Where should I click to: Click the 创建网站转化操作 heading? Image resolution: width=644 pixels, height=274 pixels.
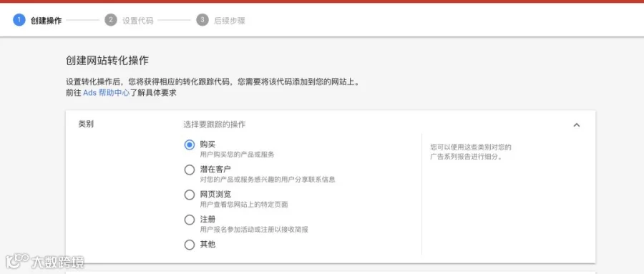pos(107,61)
